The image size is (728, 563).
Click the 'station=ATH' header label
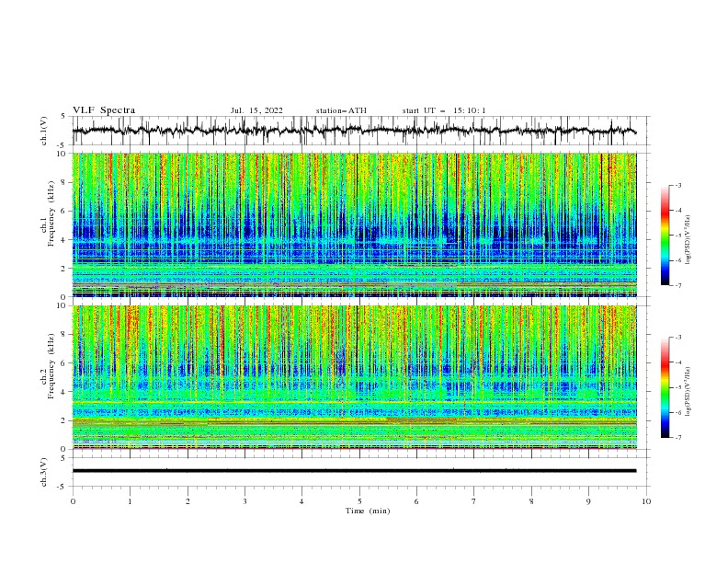coord(341,110)
